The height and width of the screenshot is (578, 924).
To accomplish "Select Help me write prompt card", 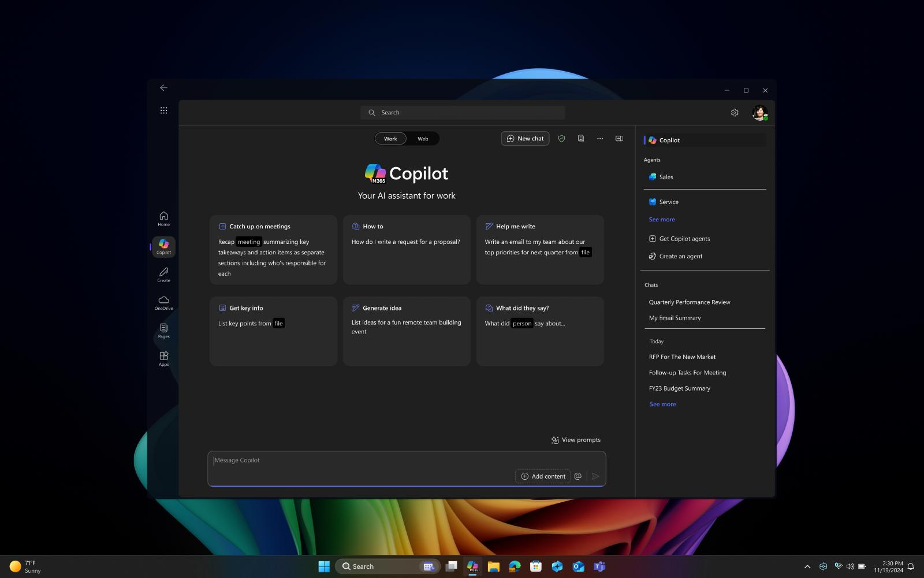I will pyautogui.click(x=540, y=250).
